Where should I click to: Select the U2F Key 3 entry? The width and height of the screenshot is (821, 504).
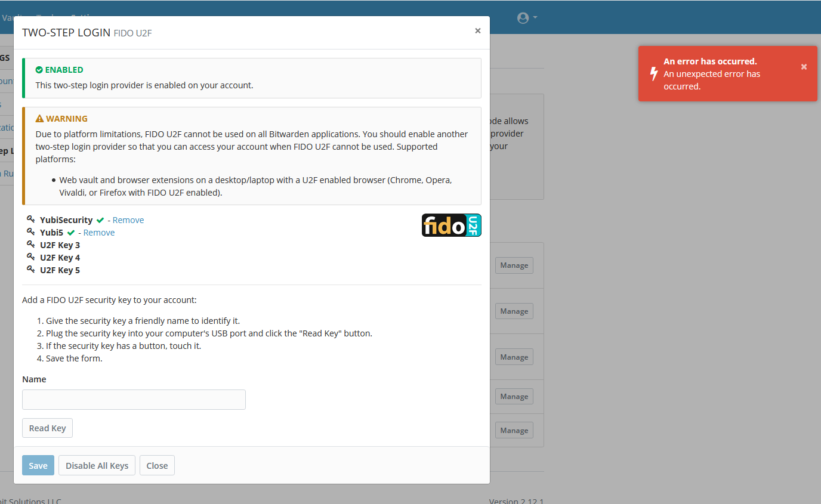[60, 245]
